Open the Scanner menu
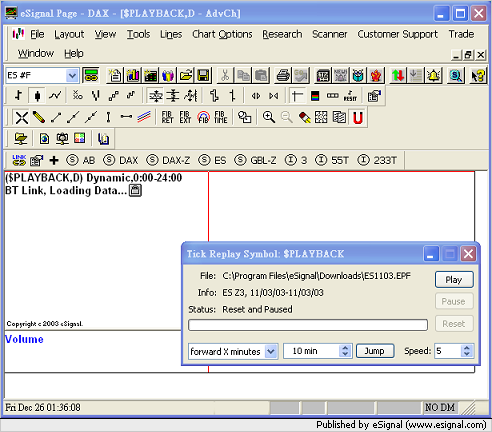Viewport: 492px width, 432px height. point(330,34)
